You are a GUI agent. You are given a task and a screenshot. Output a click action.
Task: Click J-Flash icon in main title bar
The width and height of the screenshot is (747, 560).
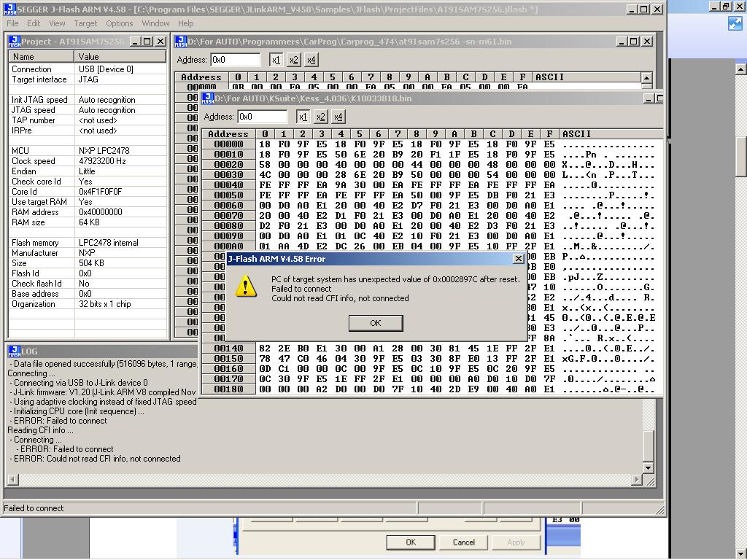click(x=9, y=9)
